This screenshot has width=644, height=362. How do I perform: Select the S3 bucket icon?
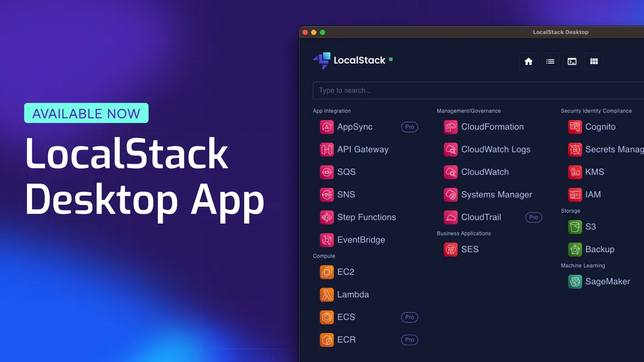(x=575, y=227)
